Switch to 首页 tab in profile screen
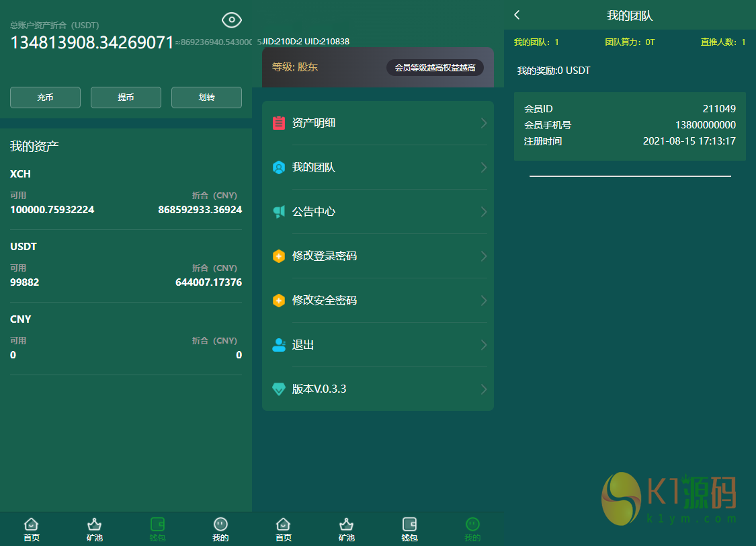The image size is (756, 546). click(x=284, y=529)
